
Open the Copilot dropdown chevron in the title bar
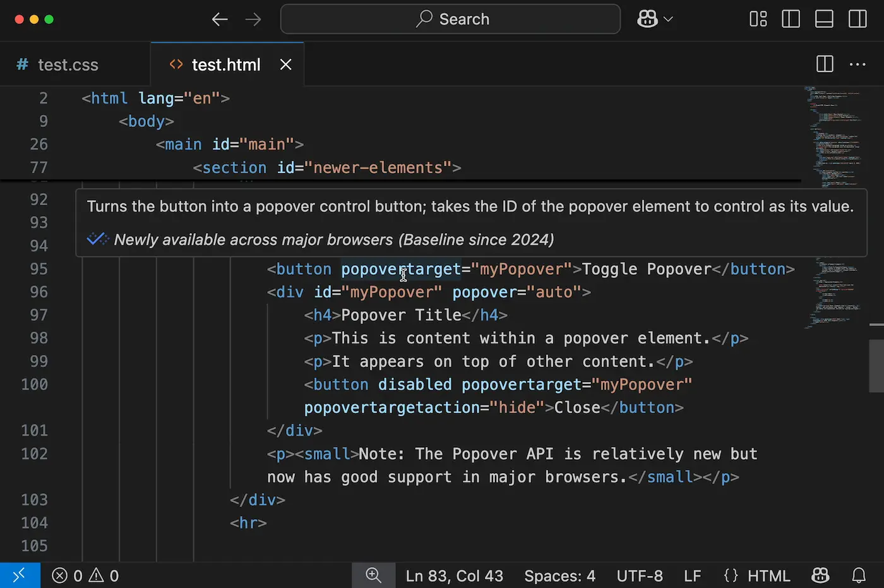pos(667,19)
